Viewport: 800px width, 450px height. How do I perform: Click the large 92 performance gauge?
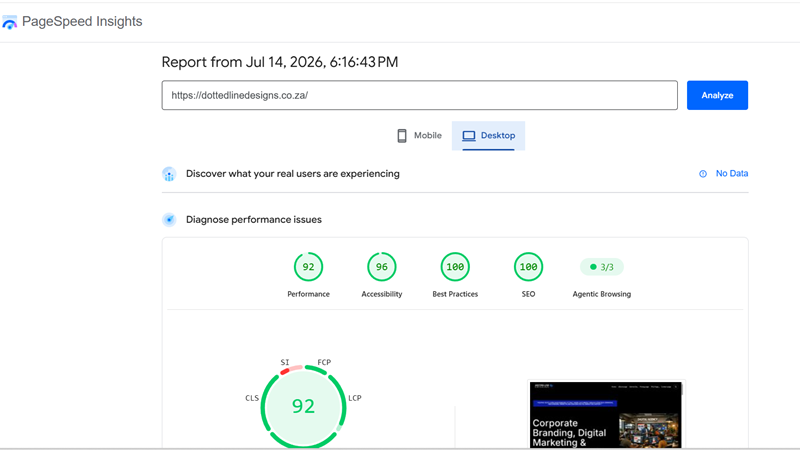pyautogui.click(x=304, y=407)
